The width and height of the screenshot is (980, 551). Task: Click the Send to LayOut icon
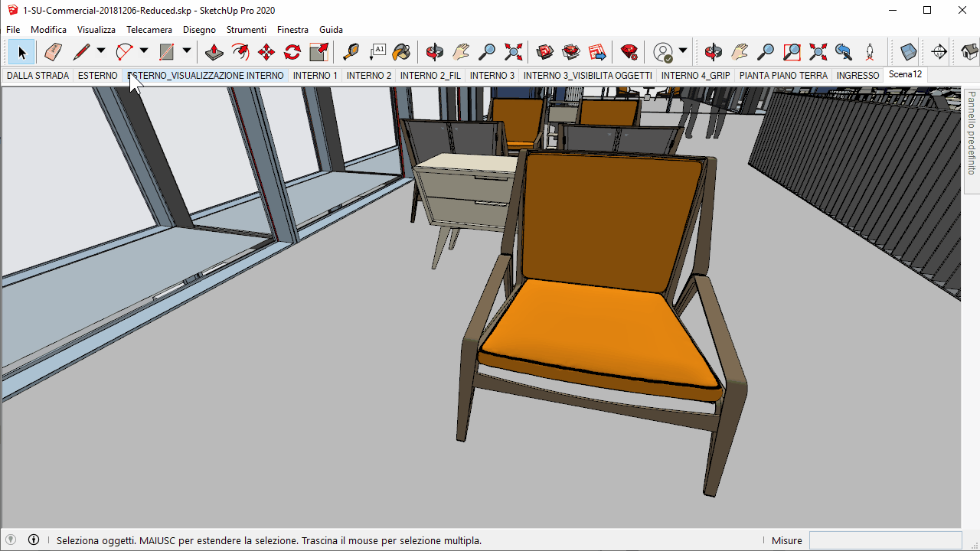(597, 52)
